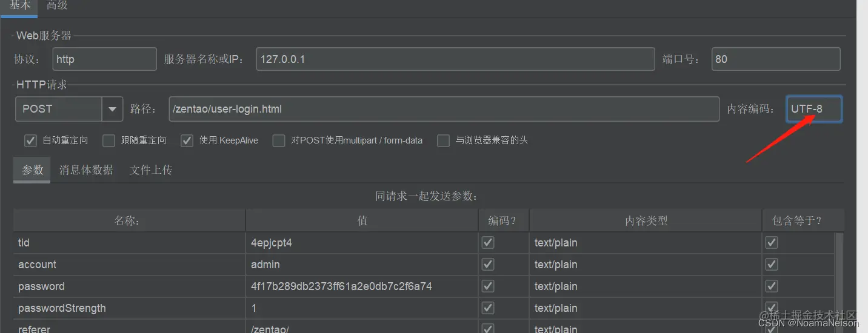Screen dimensions: 868x333
Task: Open the 消息体数据 tab
Action: point(86,170)
